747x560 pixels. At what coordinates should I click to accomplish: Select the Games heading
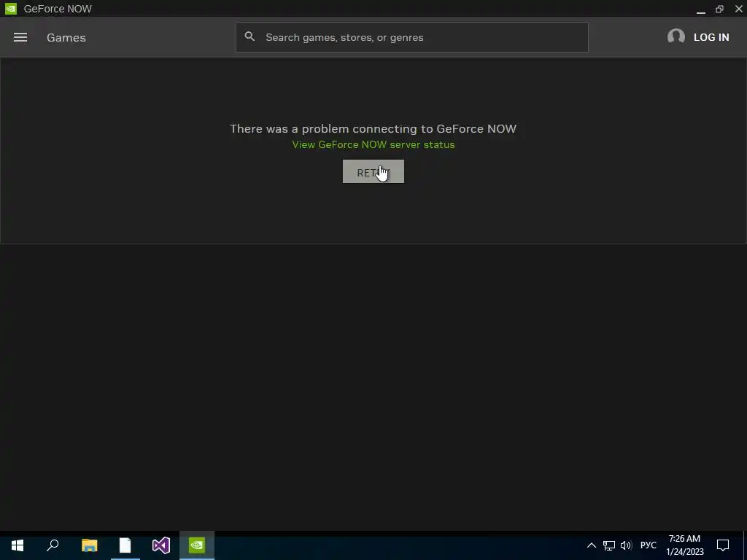pyautogui.click(x=66, y=38)
